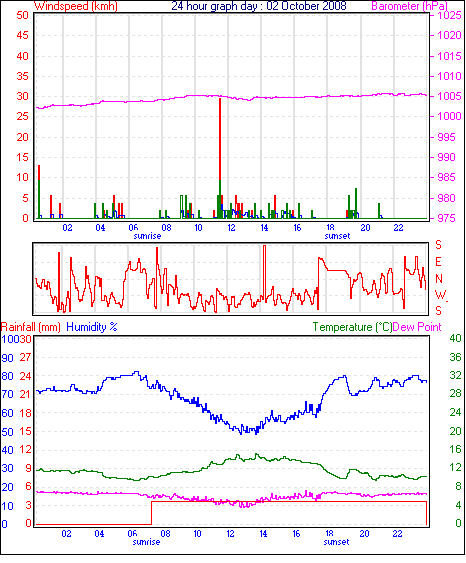The image size is (466, 563).
Task: Click the Rainfall (mm) legend label
Action: pyautogui.click(x=31, y=327)
